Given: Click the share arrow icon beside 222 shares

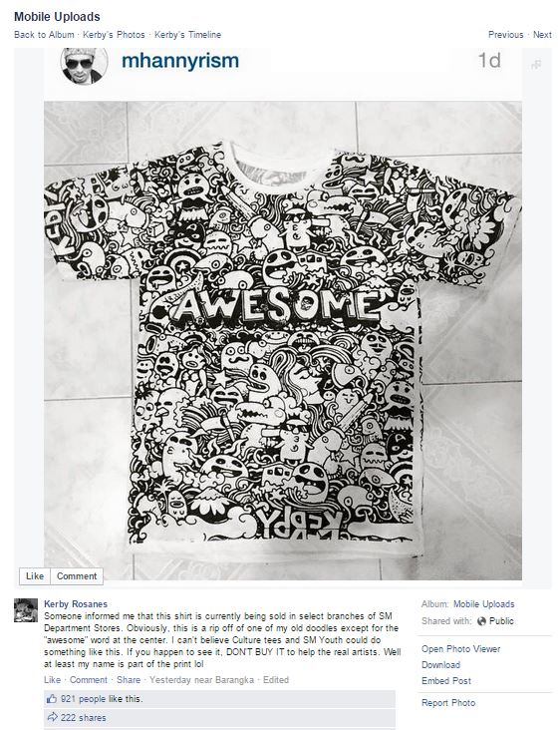Looking at the screenshot, I should 52,717.
